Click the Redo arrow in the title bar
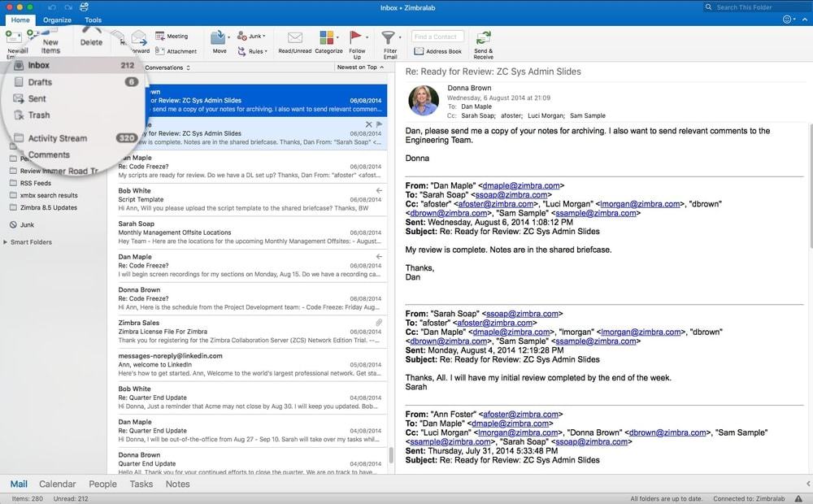813x504 pixels. 68,7
